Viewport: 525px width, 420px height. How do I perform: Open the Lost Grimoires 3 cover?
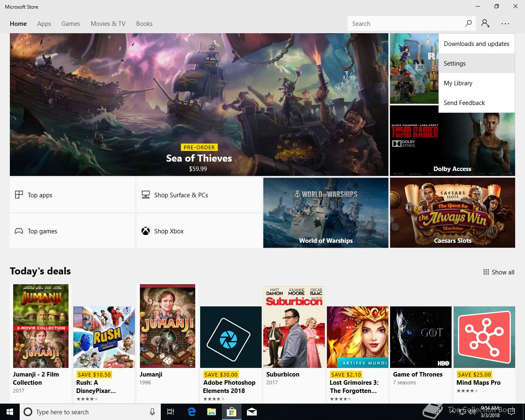[358, 337]
